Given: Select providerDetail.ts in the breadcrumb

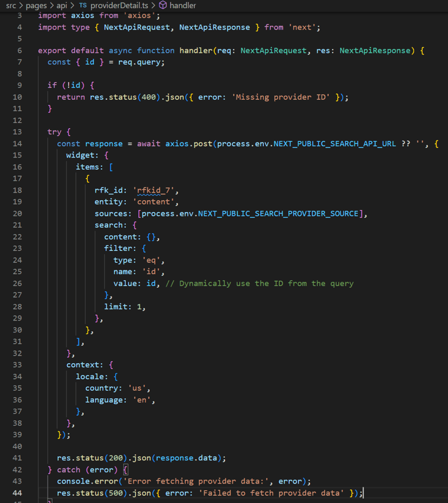Looking at the screenshot, I should [120, 5].
